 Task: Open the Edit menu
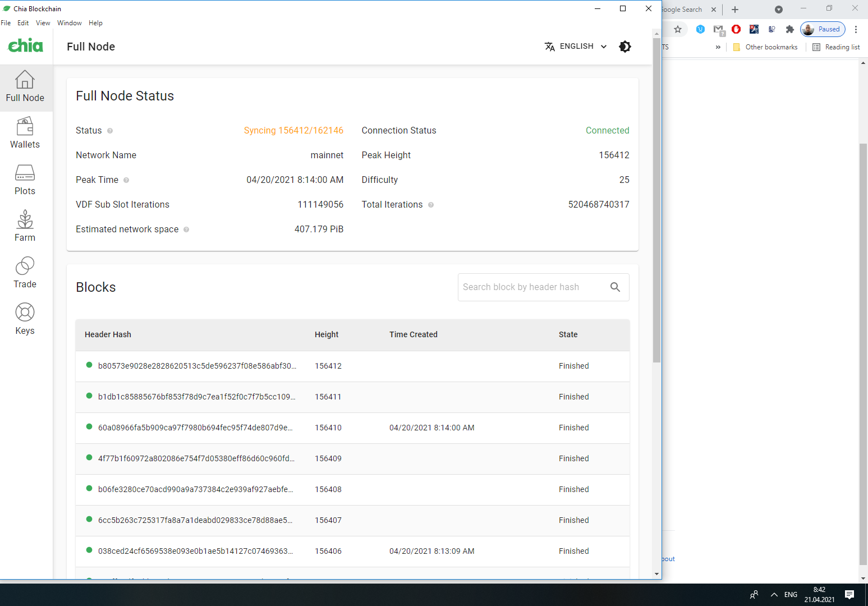23,23
